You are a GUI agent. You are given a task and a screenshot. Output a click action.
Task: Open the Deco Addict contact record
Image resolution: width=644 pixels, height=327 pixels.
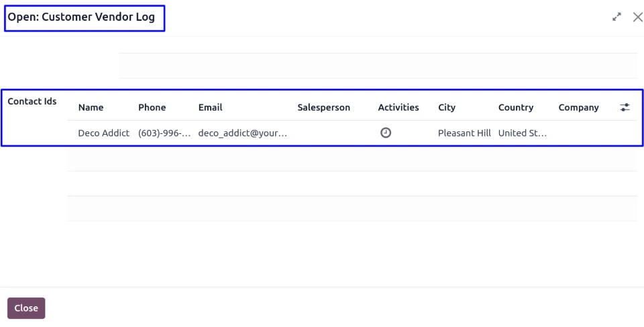[x=103, y=133]
